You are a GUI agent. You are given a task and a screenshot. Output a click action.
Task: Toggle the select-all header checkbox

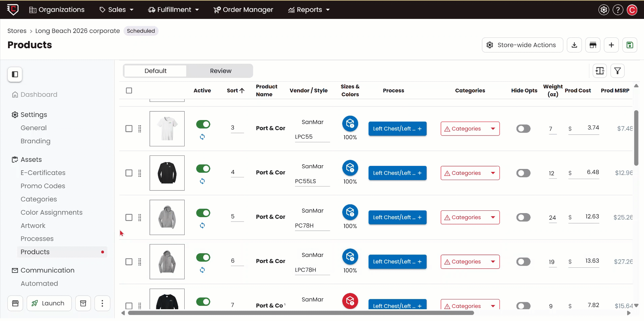[129, 90]
